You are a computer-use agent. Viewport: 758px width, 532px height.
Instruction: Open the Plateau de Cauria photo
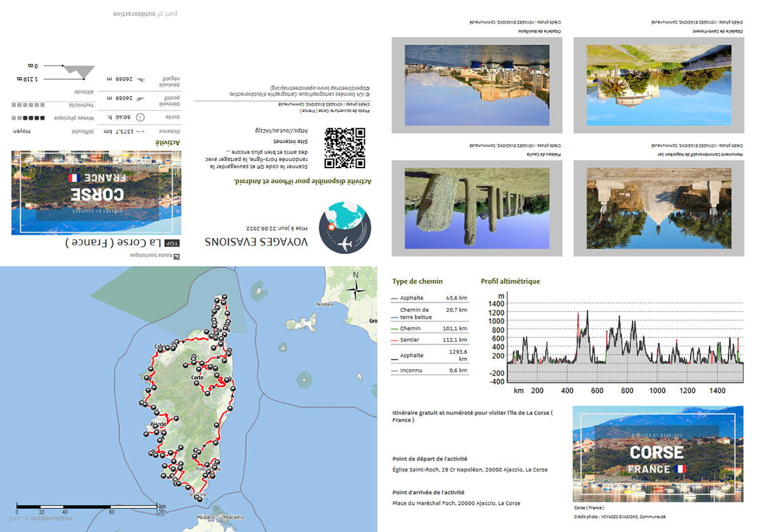point(477,208)
